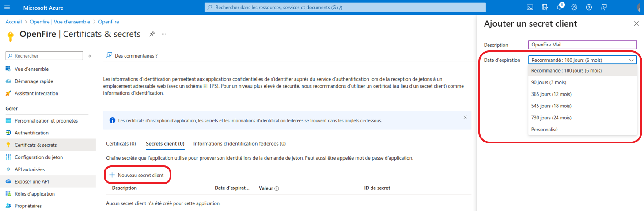The height and width of the screenshot is (211, 644).
Task: Open the more options ellipsis next to the title
Action: [x=164, y=34]
